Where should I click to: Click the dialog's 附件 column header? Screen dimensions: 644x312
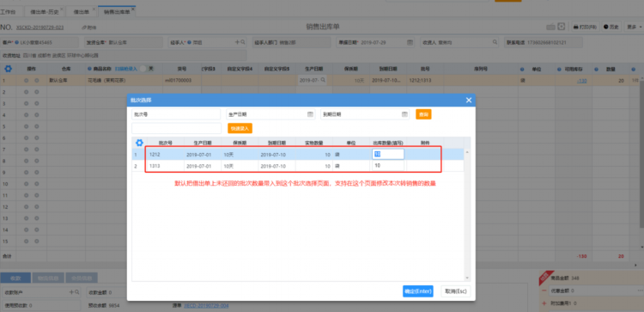coord(425,143)
